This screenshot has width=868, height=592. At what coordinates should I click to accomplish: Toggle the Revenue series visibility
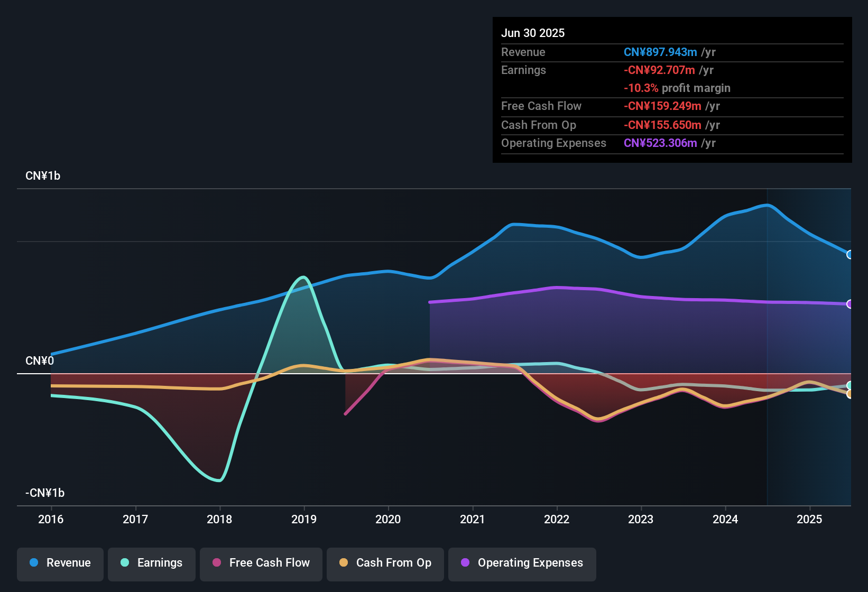60,563
